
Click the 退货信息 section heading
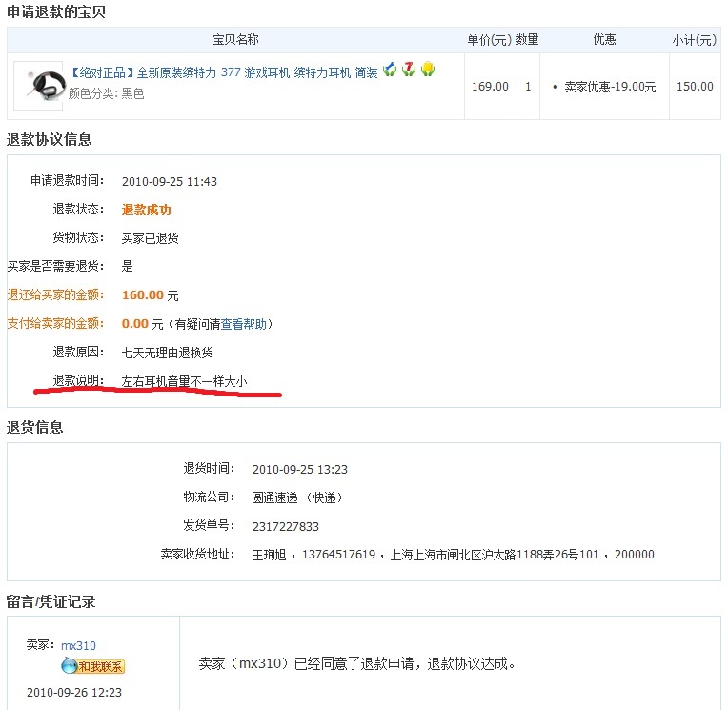click(x=35, y=427)
